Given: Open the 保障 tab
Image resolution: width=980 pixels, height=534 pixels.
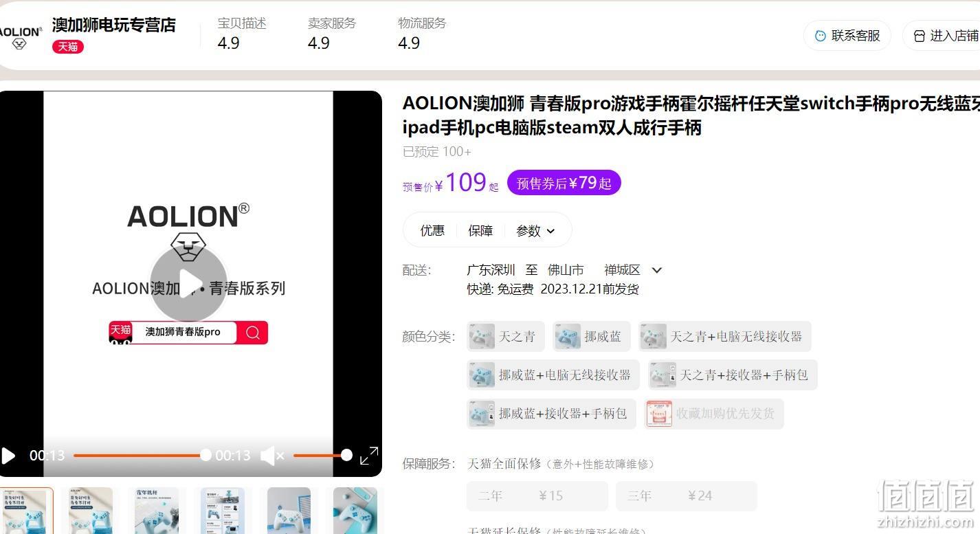Looking at the screenshot, I should (480, 230).
